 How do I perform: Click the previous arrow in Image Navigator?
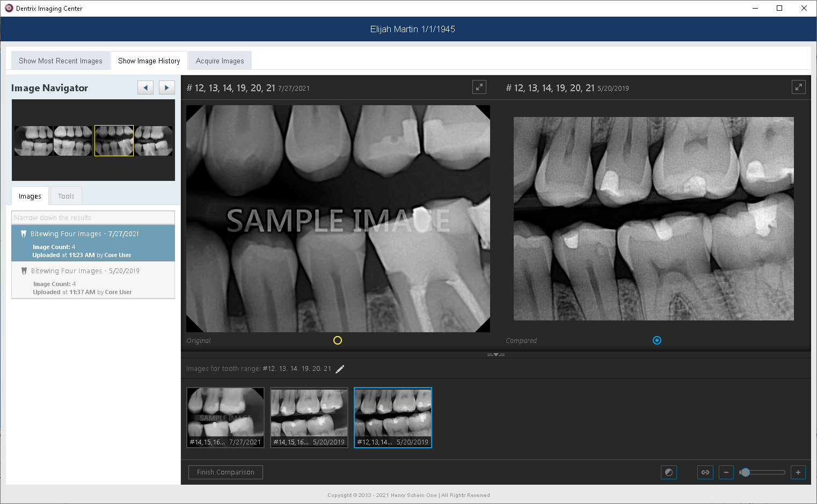pos(145,87)
